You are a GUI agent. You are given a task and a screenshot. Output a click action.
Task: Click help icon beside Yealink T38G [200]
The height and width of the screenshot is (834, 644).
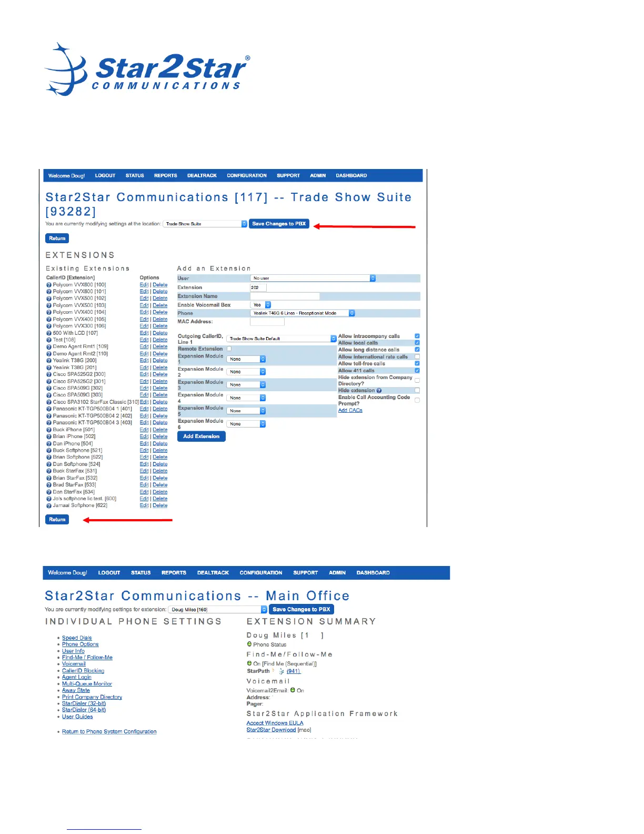[x=49, y=361]
